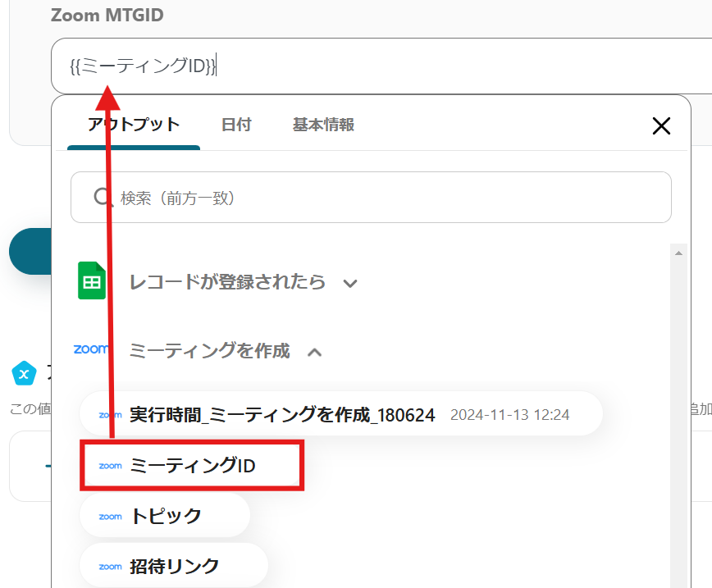
Task: Switch to the アウトプット tab
Action: [x=134, y=125]
